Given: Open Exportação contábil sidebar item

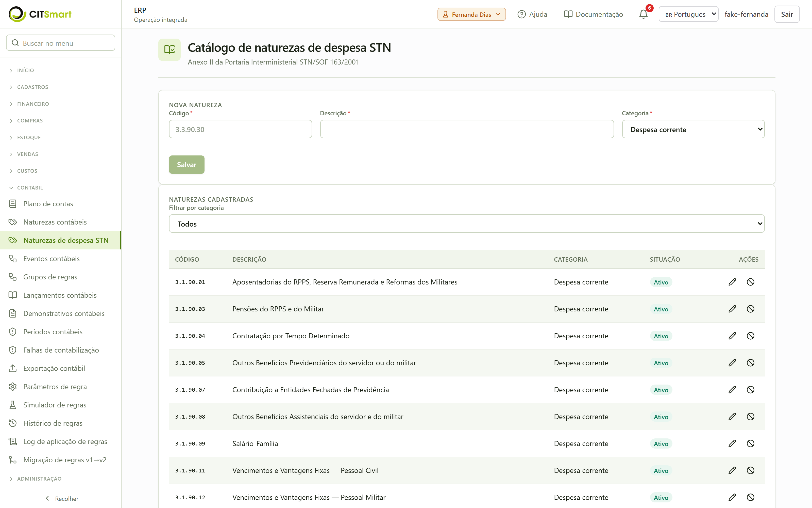Looking at the screenshot, I should click(x=60, y=368).
